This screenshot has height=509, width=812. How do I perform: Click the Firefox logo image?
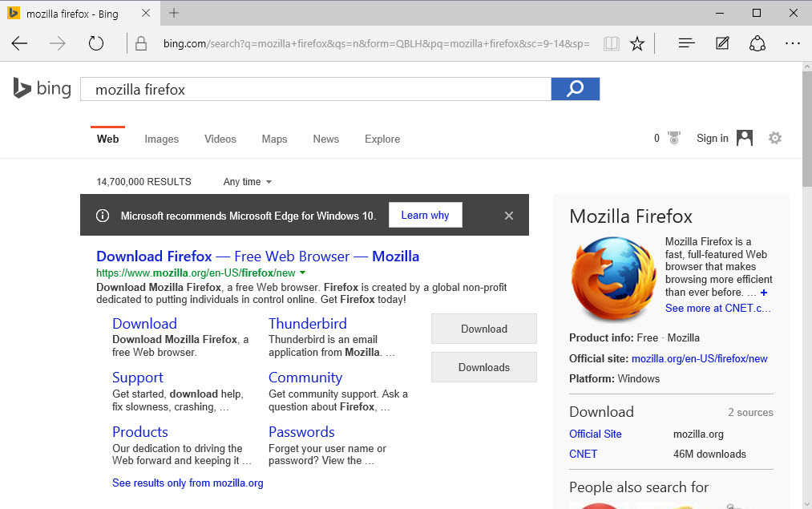click(614, 279)
